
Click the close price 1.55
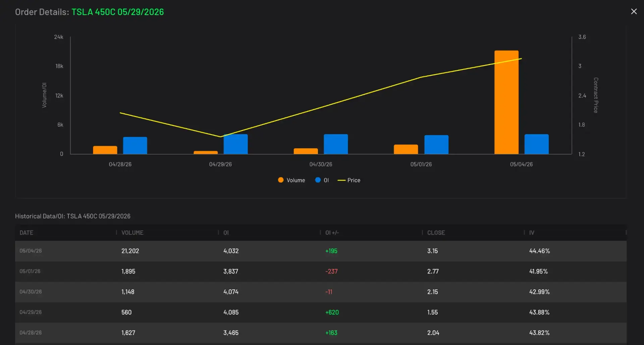pyautogui.click(x=432, y=312)
